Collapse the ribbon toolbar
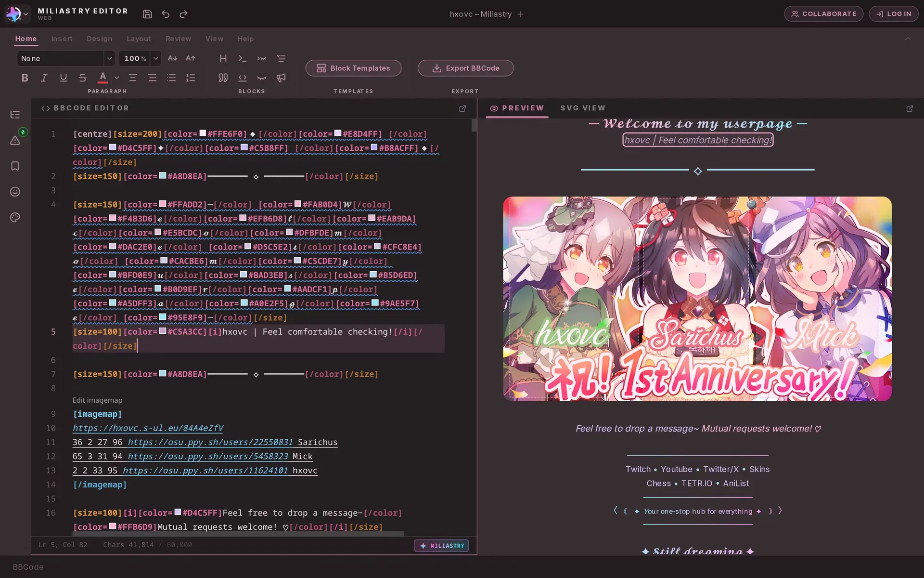This screenshot has height=578, width=924. tap(908, 39)
